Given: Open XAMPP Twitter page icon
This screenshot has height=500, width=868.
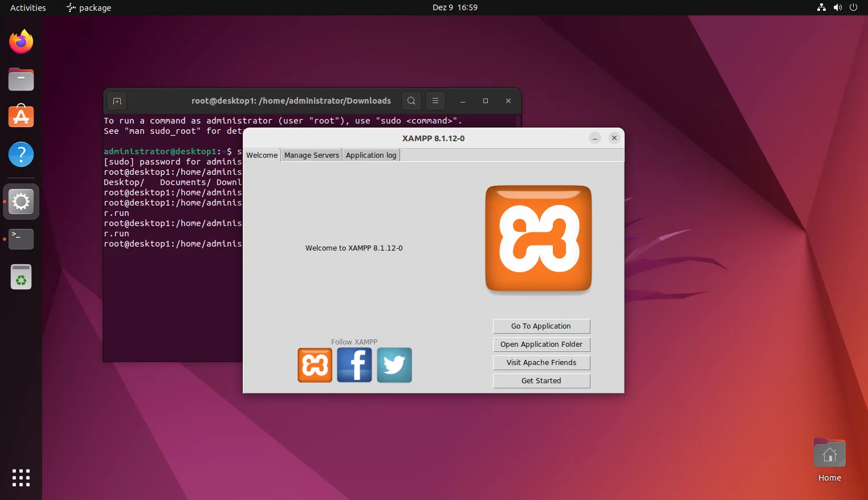Looking at the screenshot, I should 394,365.
